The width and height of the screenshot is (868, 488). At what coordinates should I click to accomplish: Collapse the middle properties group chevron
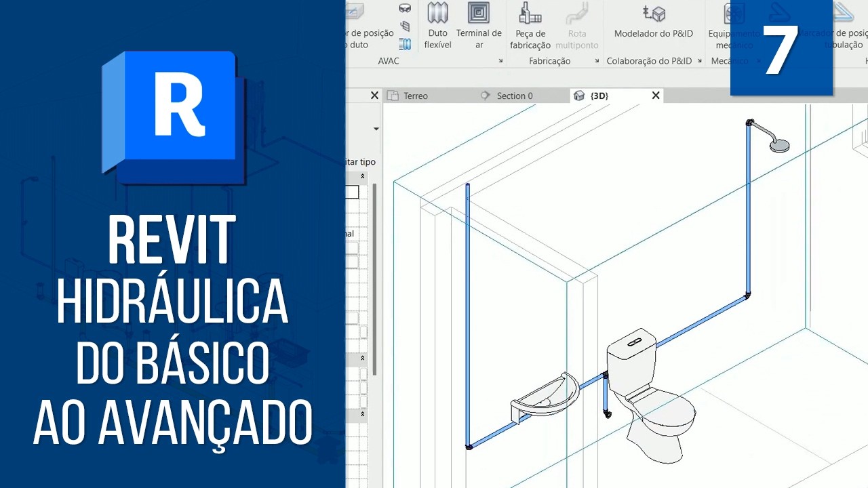[363, 358]
